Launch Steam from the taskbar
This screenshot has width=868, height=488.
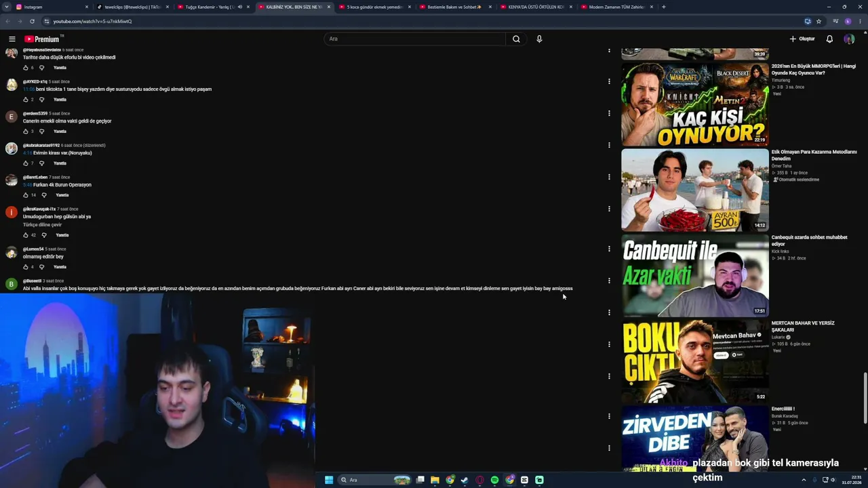click(x=465, y=480)
